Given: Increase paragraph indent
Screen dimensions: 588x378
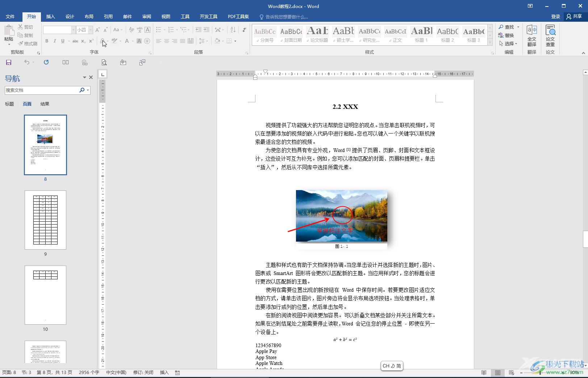Looking at the screenshot, I should [x=207, y=30].
